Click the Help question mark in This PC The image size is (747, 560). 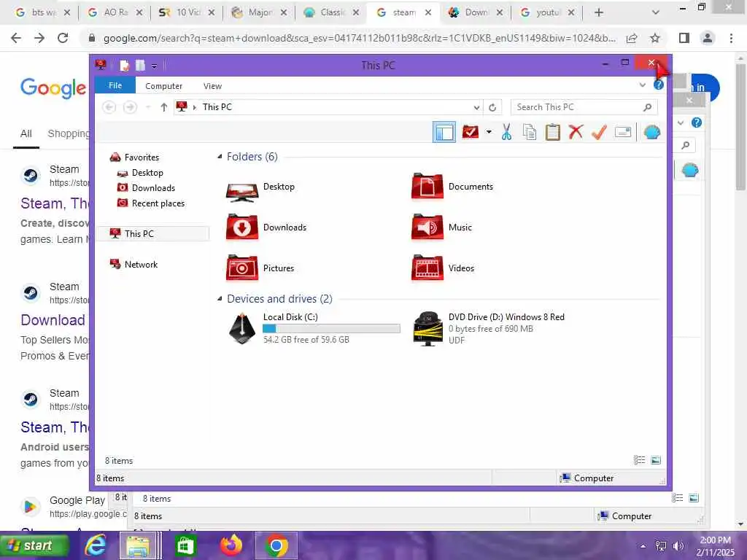tap(659, 85)
